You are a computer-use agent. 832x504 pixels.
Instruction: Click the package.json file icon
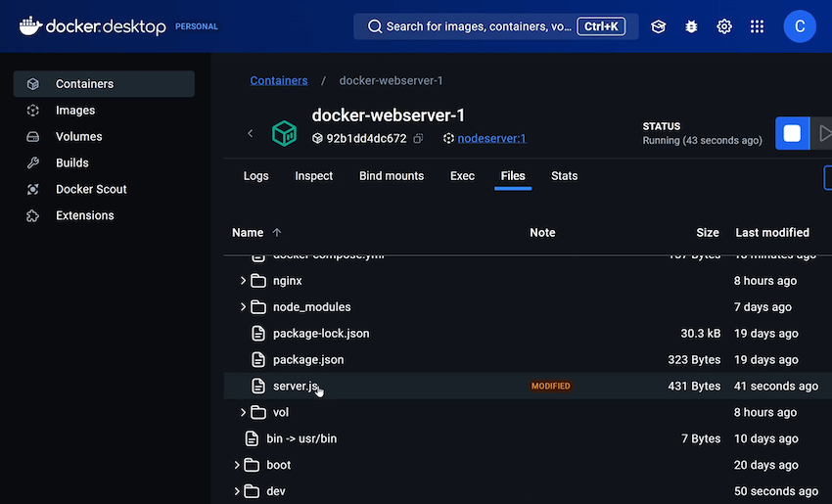[258, 360]
